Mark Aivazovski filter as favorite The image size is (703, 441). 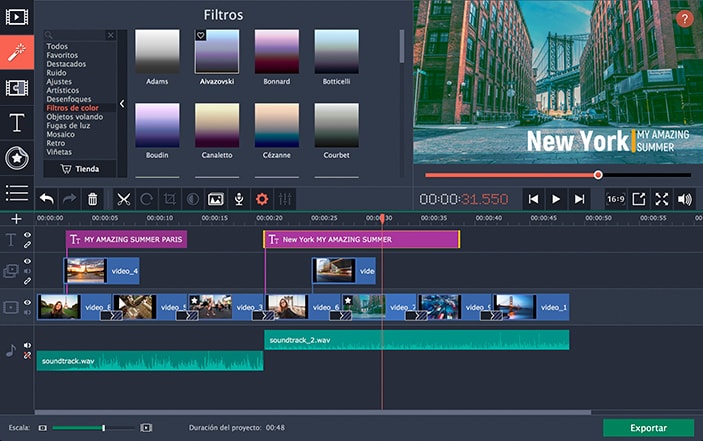pyautogui.click(x=201, y=35)
